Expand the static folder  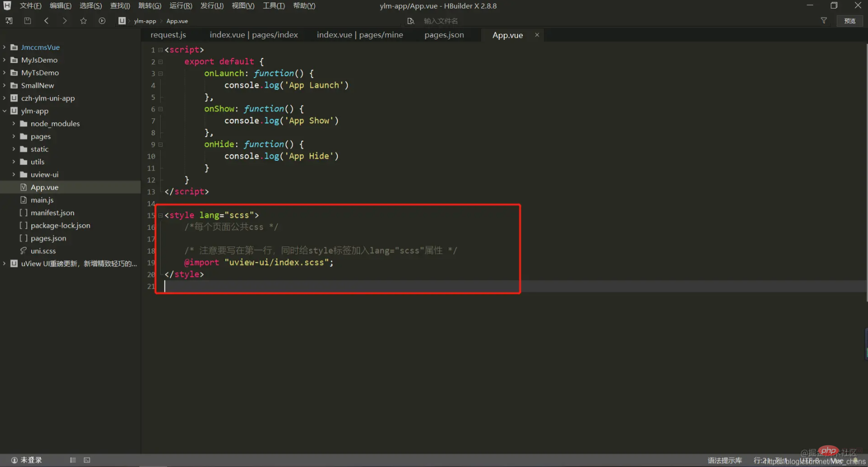click(x=14, y=149)
